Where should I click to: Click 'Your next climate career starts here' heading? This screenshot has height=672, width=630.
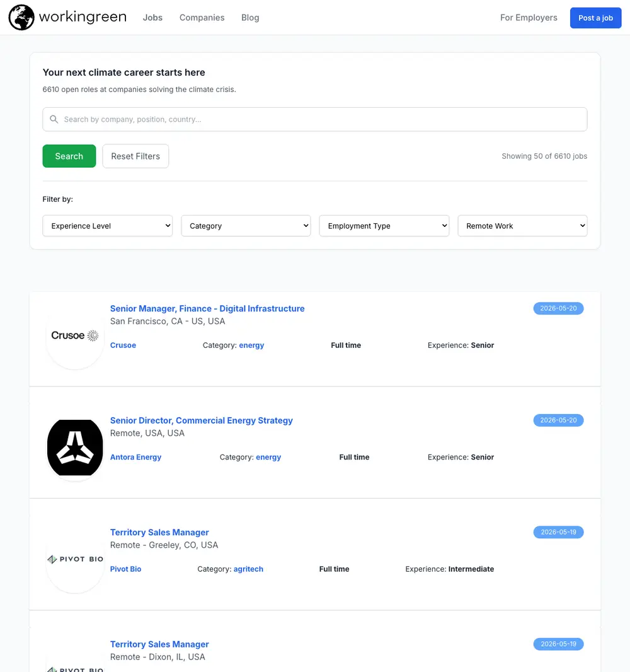(123, 72)
